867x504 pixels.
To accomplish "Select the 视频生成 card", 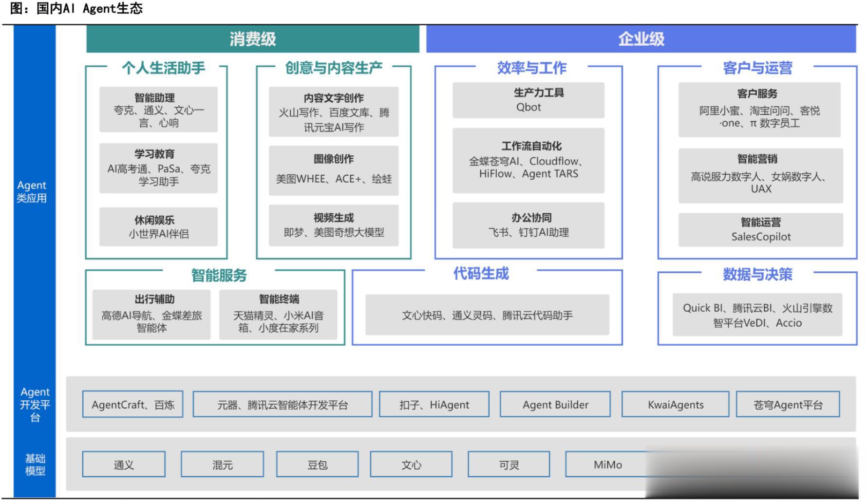I will click(x=334, y=225).
